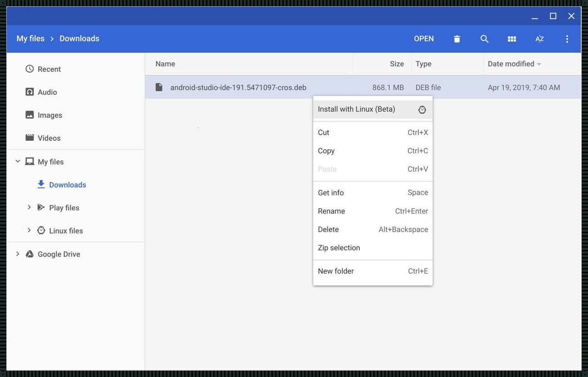Image resolution: width=588 pixels, height=377 pixels.
Task: Select Google Drive label in sidebar
Action: (59, 254)
